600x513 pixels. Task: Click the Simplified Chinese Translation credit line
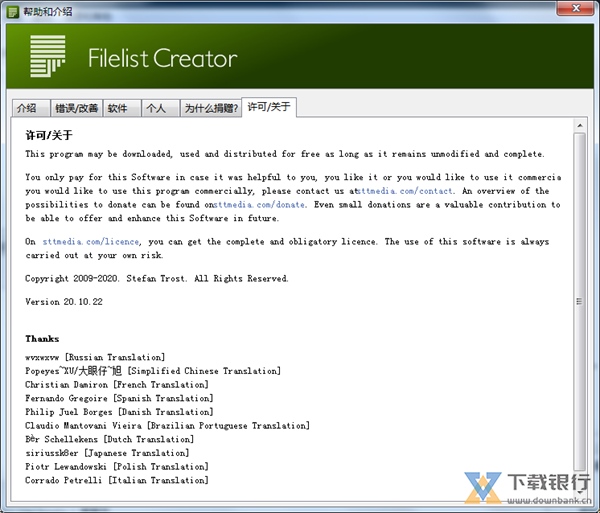153,371
